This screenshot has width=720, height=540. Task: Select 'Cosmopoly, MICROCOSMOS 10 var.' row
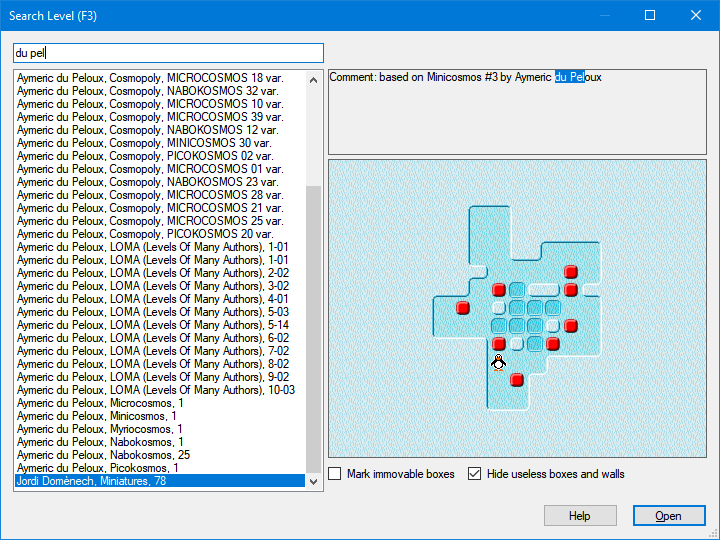coord(160,104)
